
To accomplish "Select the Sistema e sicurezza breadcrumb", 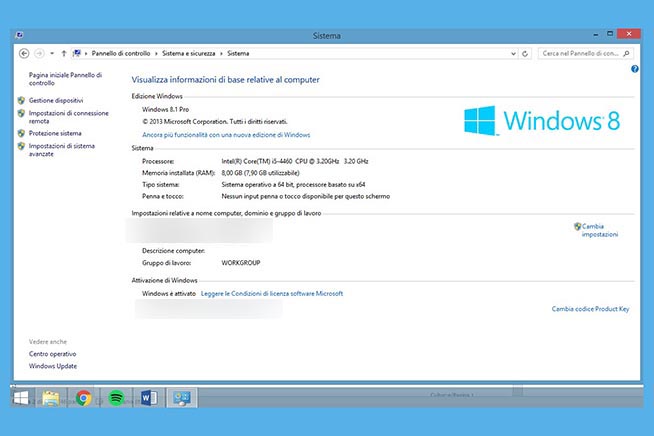I will pos(189,53).
